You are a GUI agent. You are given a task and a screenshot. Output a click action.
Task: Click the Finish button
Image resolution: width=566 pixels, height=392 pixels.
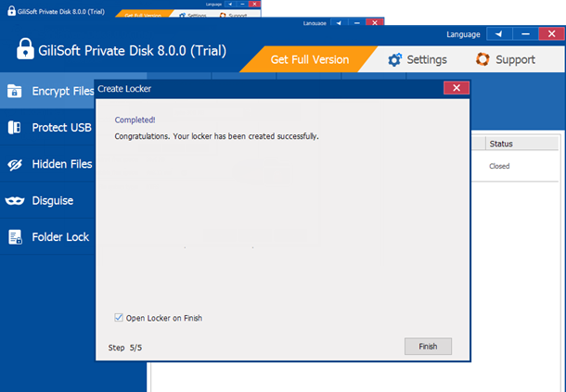click(428, 347)
